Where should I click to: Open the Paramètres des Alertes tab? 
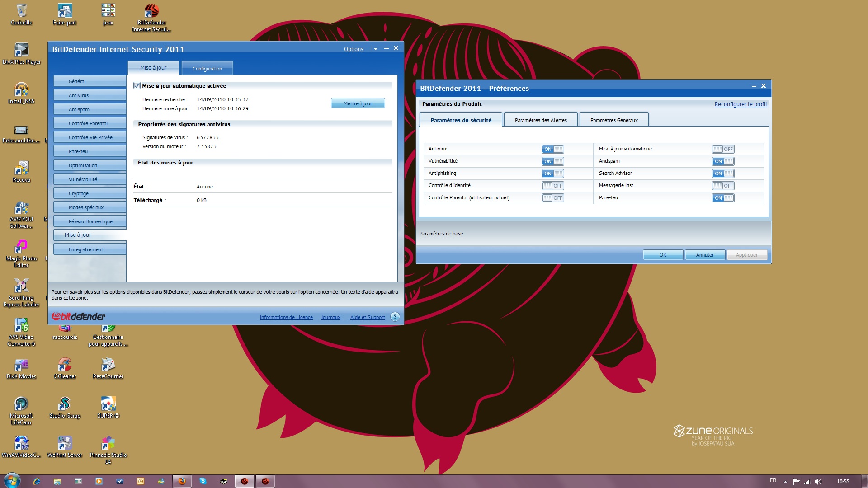pyautogui.click(x=541, y=120)
